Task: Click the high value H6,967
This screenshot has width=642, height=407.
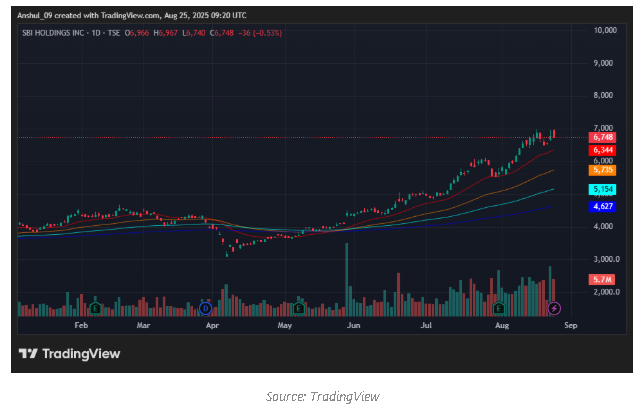Action: [x=165, y=33]
